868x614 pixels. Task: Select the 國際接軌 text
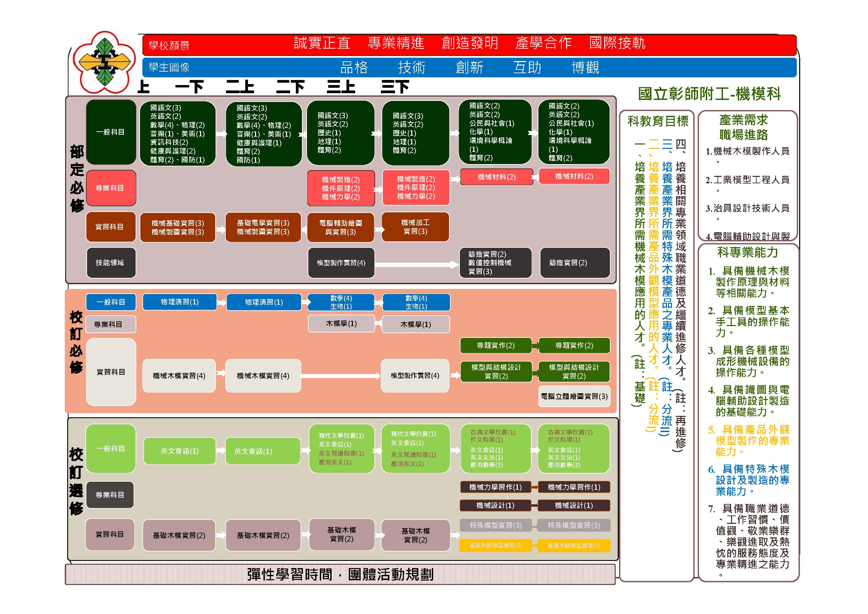click(x=617, y=43)
